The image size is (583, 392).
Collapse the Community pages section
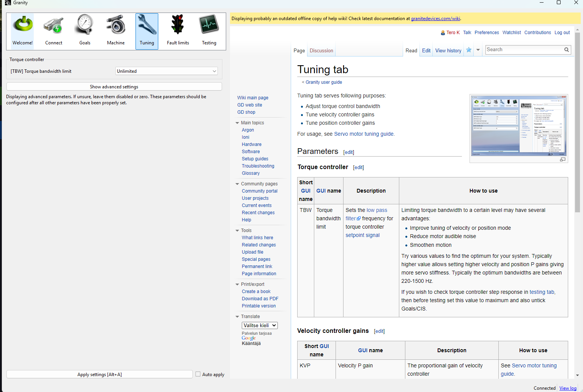[x=237, y=184]
